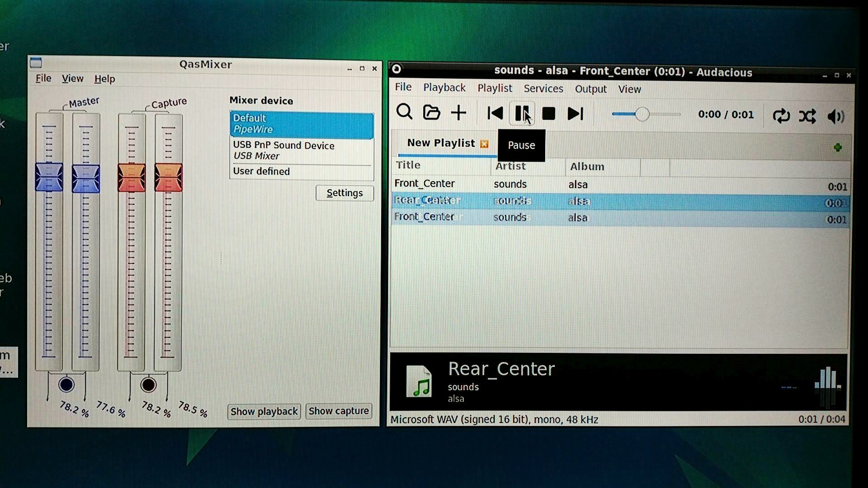The height and width of the screenshot is (488, 868).
Task: Click the left Master volume slider handle
Action: pyautogui.click(x=49, y=177)
